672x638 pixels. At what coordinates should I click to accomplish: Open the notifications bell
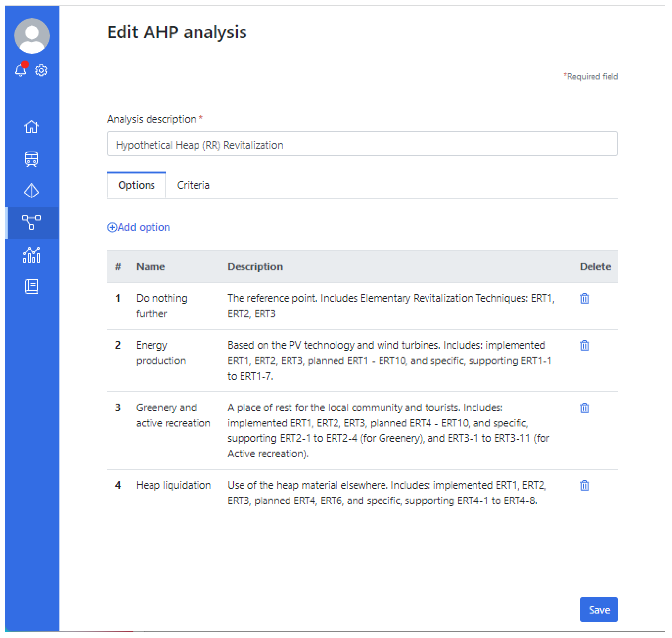(21, 70)
